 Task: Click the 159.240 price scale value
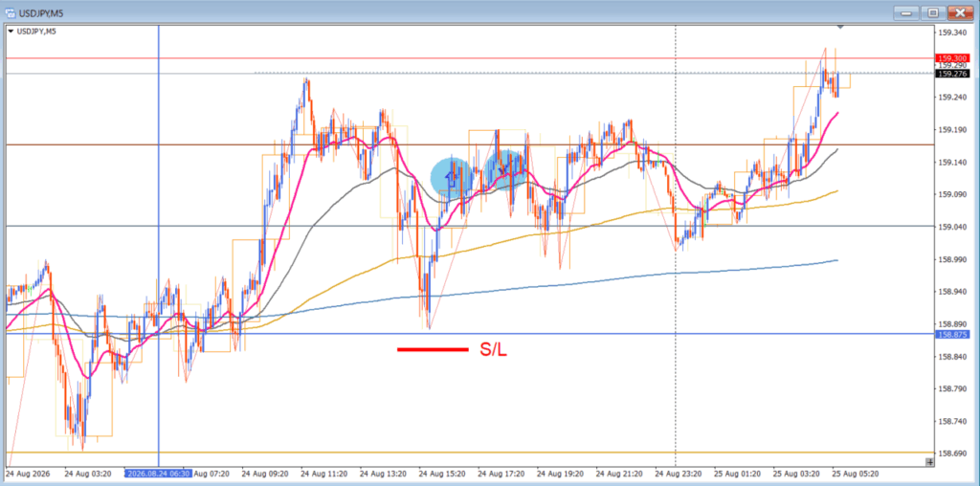pyautogui.click(x=952, y=98)
